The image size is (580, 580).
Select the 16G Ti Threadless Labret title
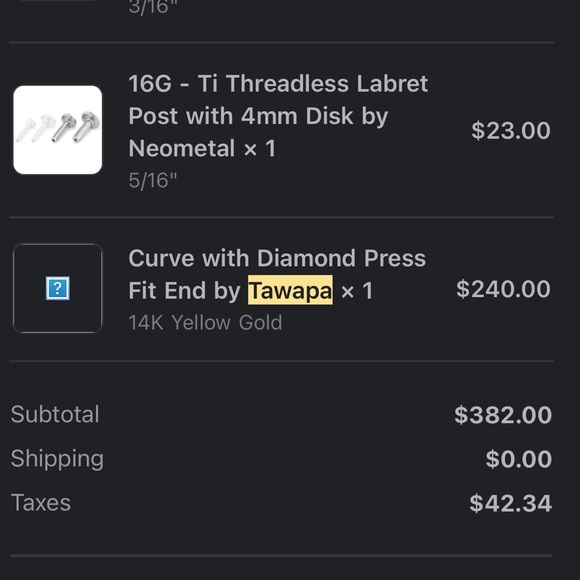[278, 84]
